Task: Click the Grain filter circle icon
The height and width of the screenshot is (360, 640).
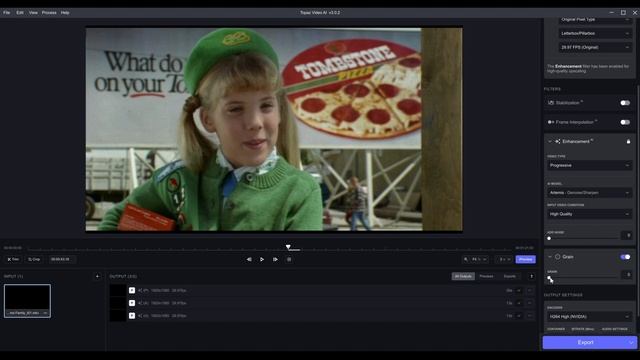Action: click(x=558, y=257)
